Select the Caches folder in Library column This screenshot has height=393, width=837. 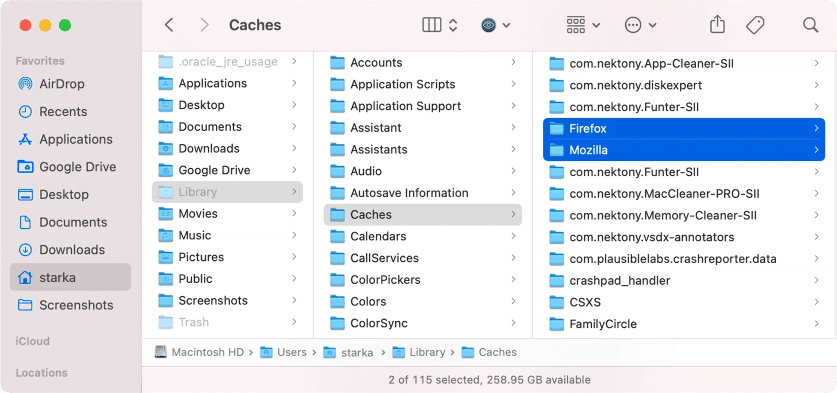tap(423, 214)
